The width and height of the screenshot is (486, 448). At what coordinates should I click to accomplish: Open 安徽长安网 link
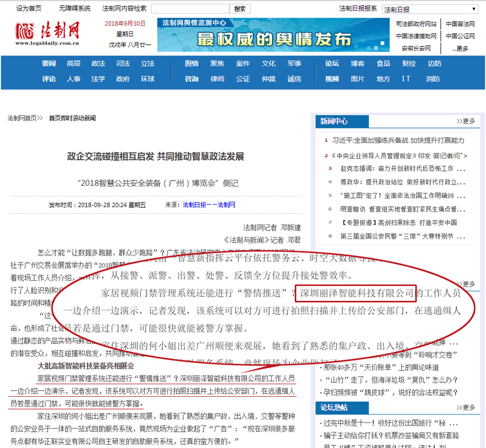(416, 49)
